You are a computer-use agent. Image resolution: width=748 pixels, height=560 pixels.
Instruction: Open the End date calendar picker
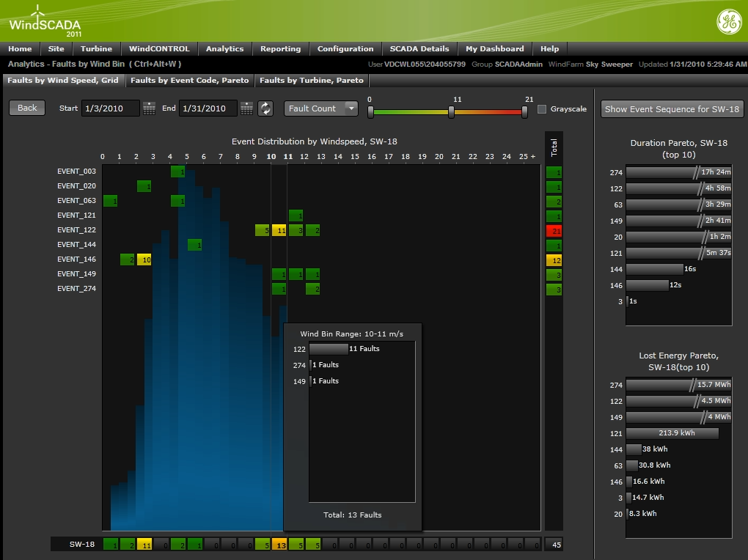tap(246, 108)
